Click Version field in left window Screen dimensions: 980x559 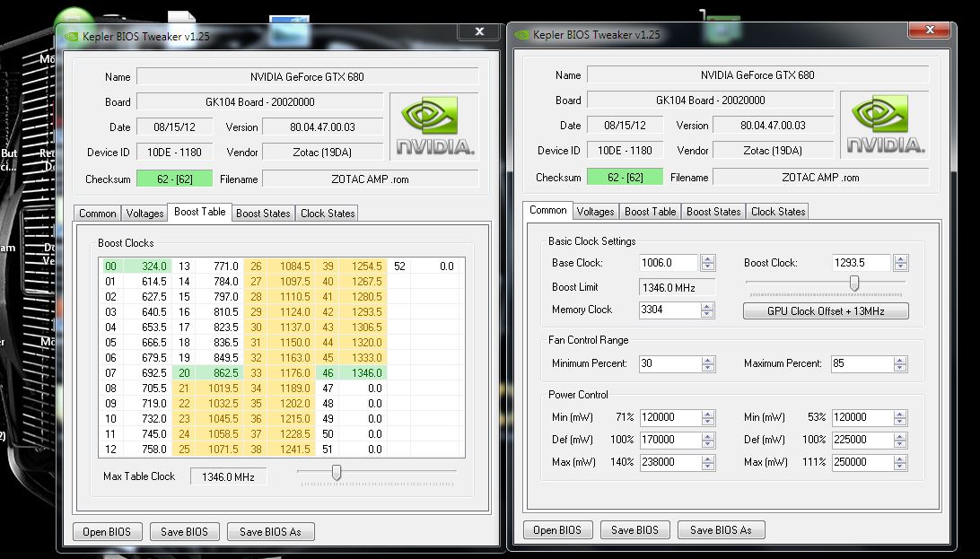point(322,127)
